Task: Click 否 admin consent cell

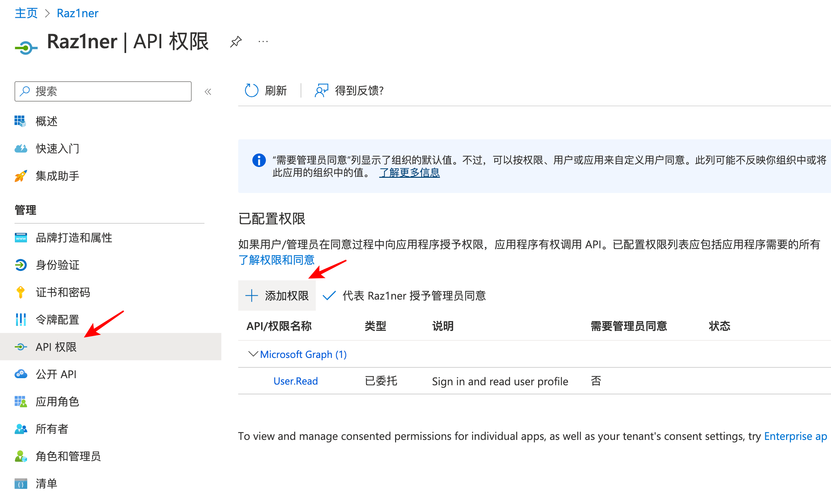Action: click(596, 381)
